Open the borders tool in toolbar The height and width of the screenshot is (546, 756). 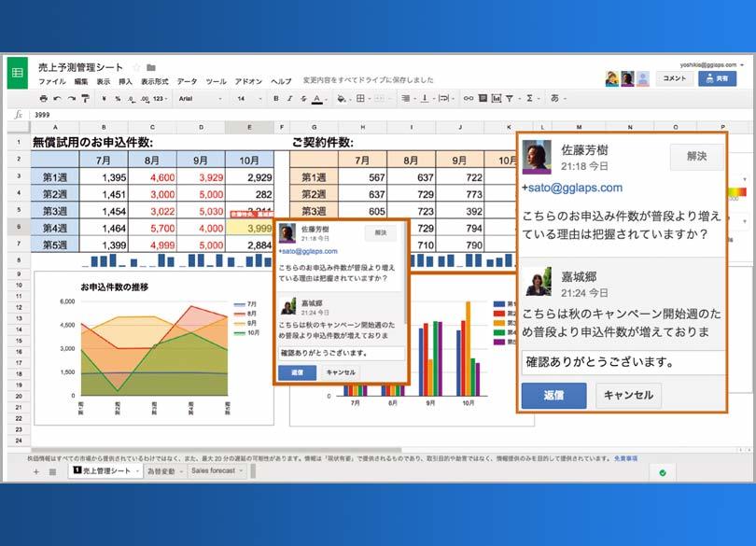(360, 98)
